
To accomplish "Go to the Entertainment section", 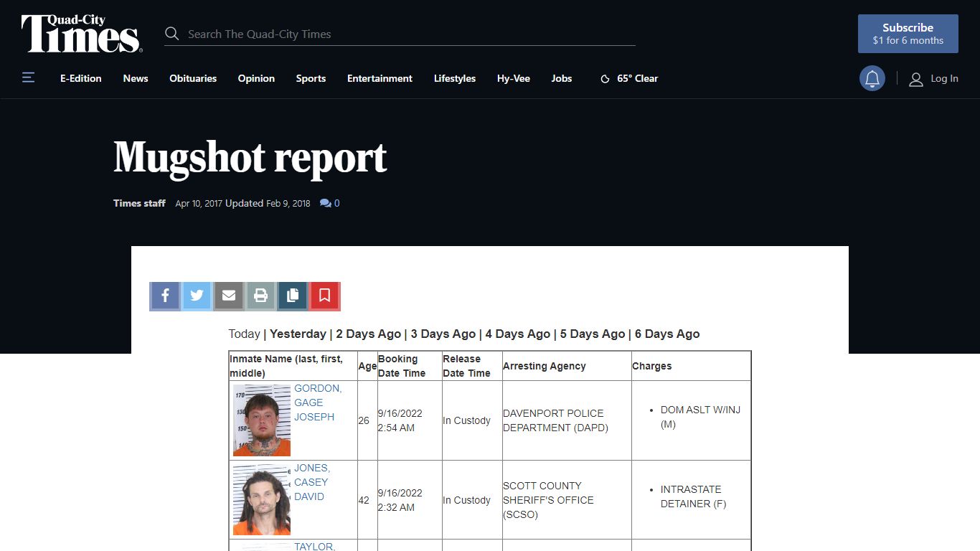I will tap(380, 78).
